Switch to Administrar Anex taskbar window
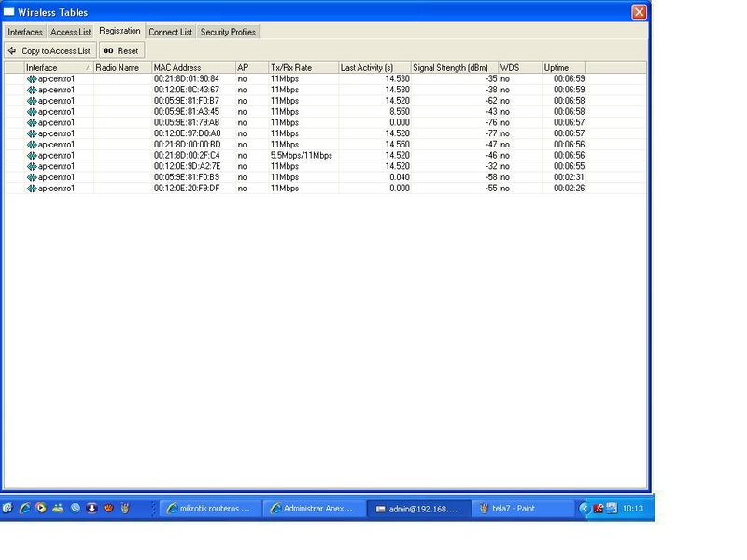 tap(314, 509)
